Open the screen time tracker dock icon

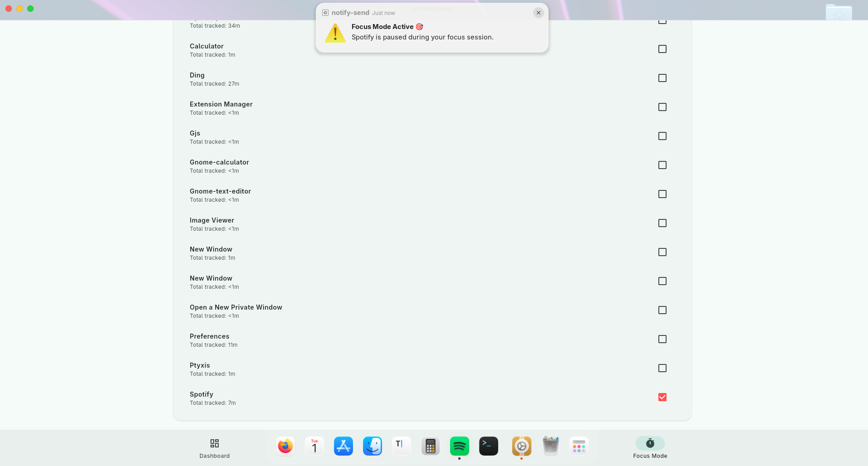click(522, 447)
